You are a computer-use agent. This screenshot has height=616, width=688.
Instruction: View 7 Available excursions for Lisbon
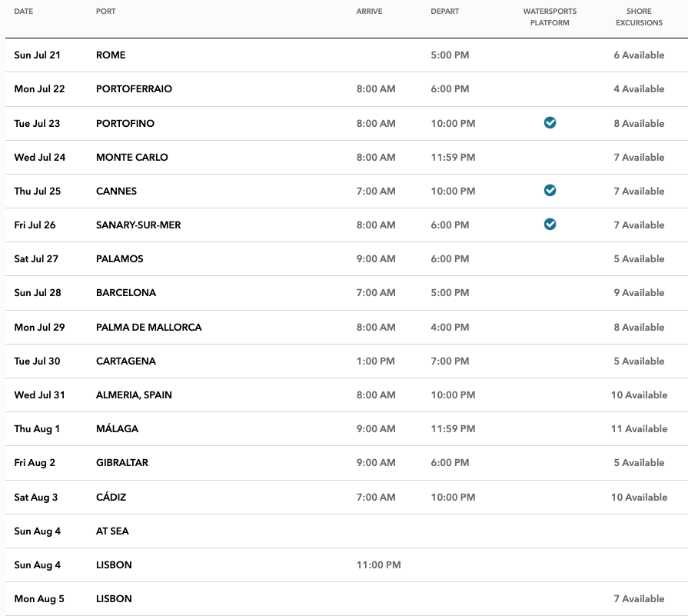pos(639,599)
